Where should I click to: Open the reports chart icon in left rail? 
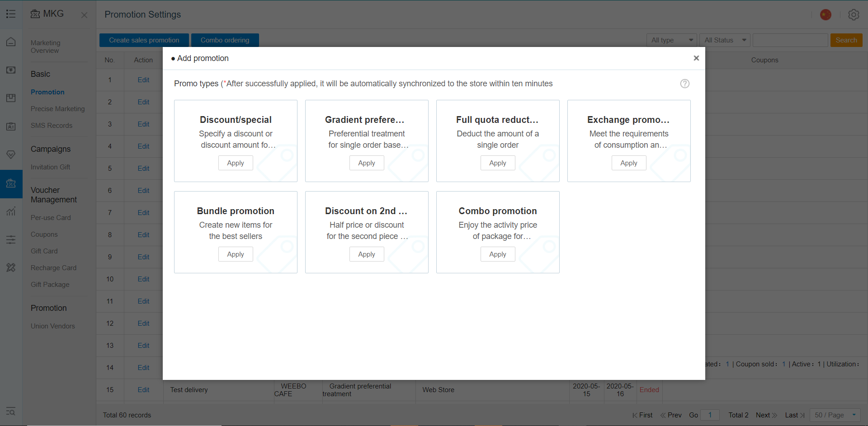pos(11,211)
